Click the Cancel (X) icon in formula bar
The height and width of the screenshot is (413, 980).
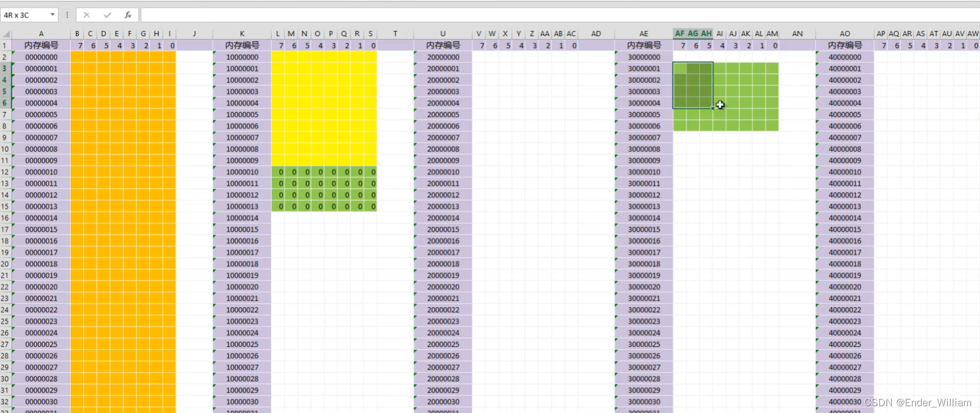(87, 15)
